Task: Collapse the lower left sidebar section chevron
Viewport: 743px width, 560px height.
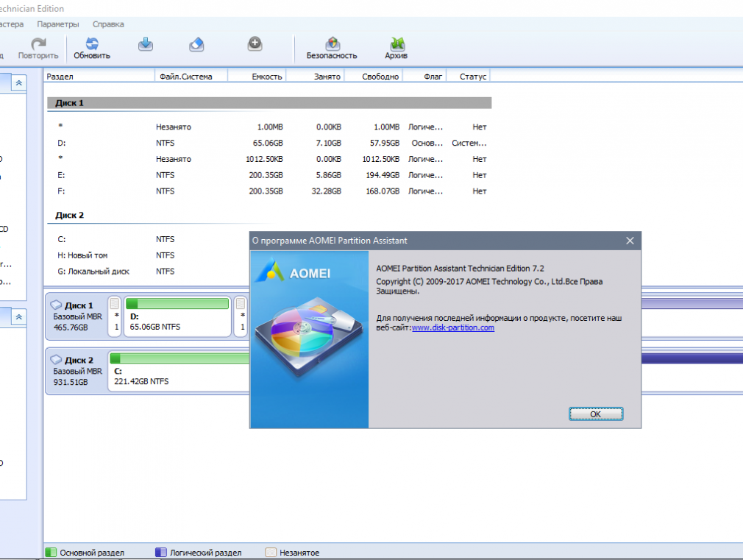Action: (x=19, y=316)
